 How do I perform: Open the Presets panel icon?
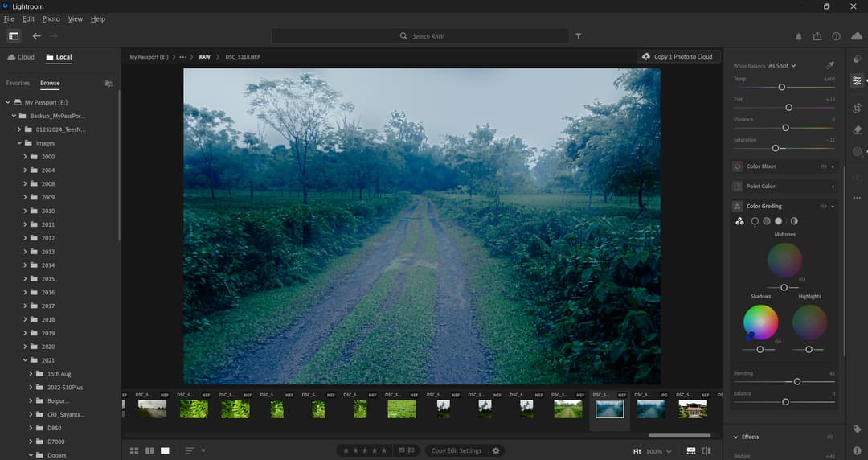[x=857, y=59]
